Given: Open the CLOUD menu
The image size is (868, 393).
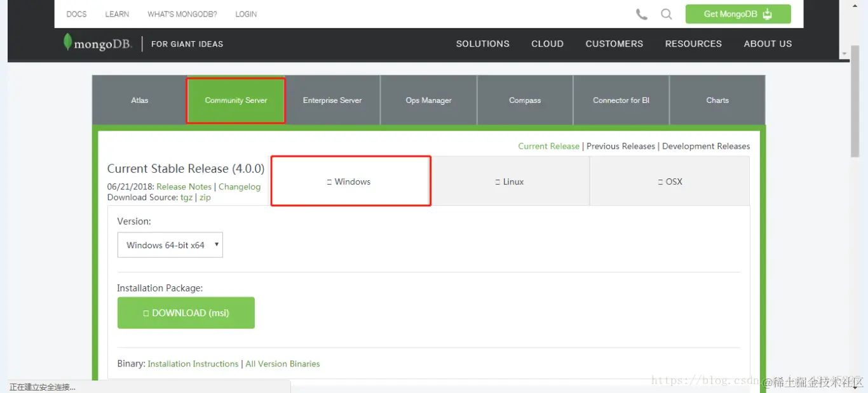Looking at the screenshot, I should [x=547, y=44].
